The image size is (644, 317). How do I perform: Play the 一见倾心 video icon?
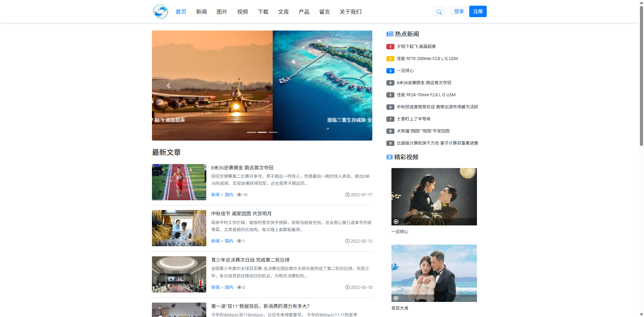point(396,222)
